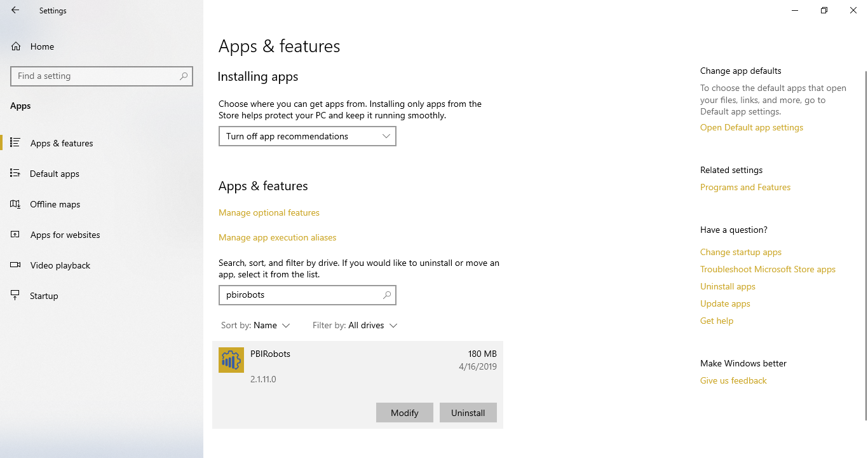Open the Uninstall apps help link
The image size is (868, 458).
728,286
